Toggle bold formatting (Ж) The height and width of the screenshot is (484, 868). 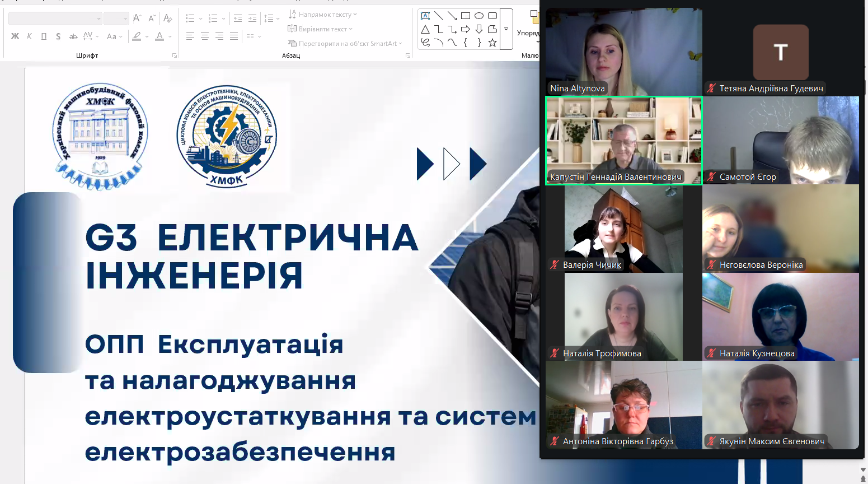15,36
